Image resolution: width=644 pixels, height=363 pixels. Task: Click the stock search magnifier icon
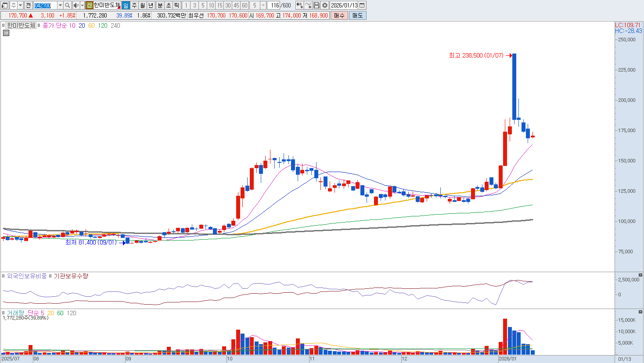click(x=67, y=5)
